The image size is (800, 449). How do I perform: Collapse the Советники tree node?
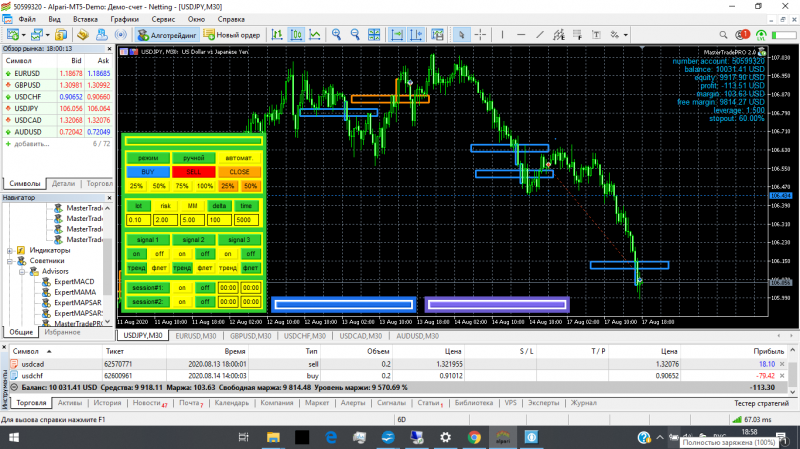10,261
